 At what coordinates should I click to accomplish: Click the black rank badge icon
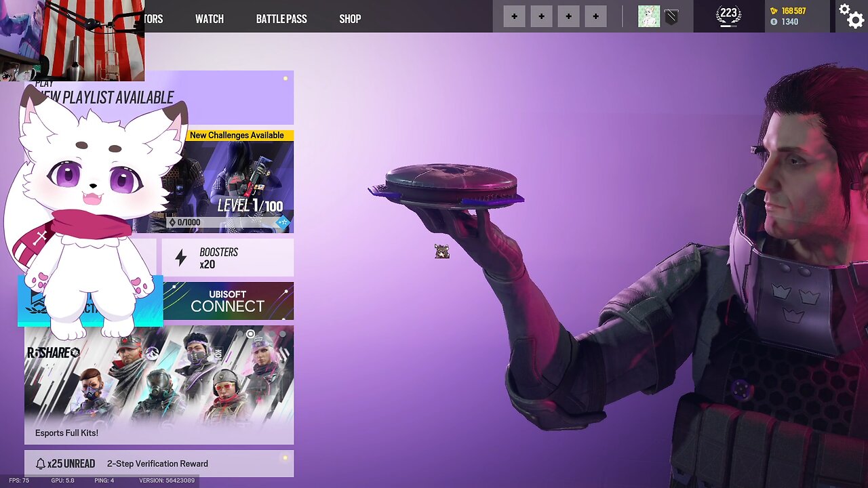pos(671,17)
